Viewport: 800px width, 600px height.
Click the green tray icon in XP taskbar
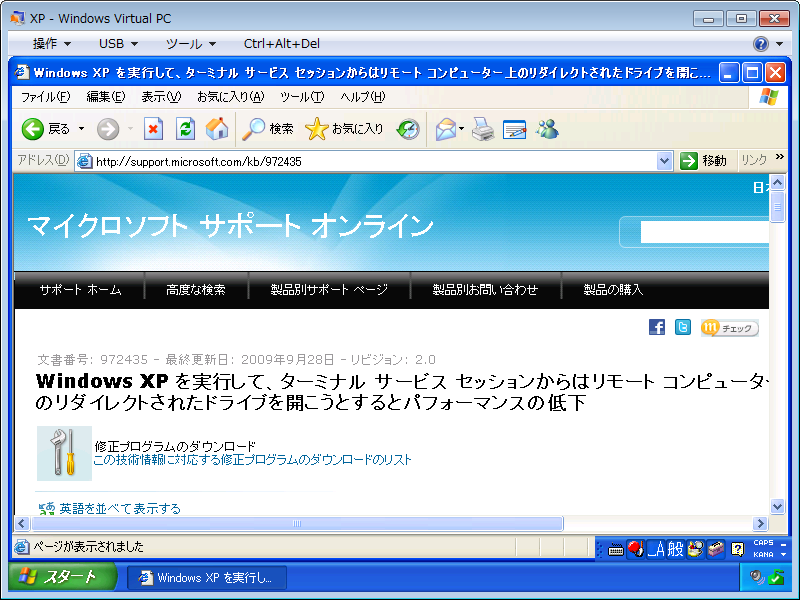[776, 578]
